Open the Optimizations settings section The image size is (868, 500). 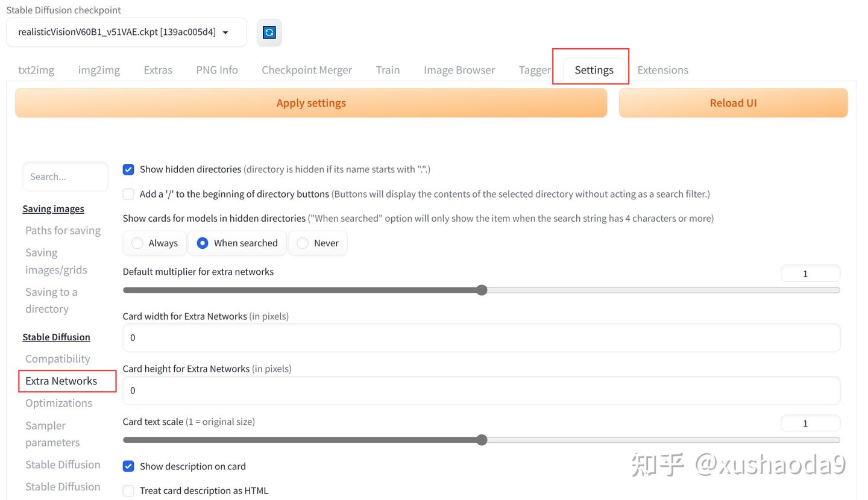[58, 402]
